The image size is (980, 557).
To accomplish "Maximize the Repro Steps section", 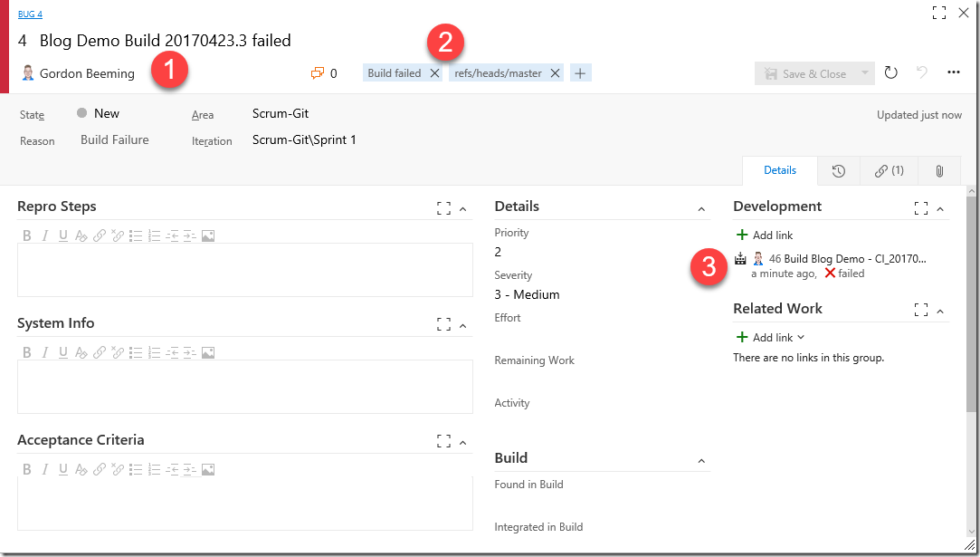I will click(443, 208).
